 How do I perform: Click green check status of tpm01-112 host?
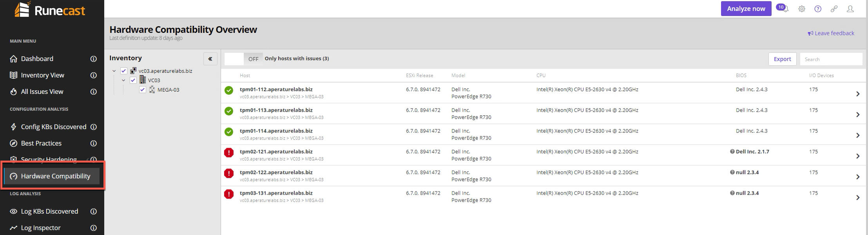(229, 90)
